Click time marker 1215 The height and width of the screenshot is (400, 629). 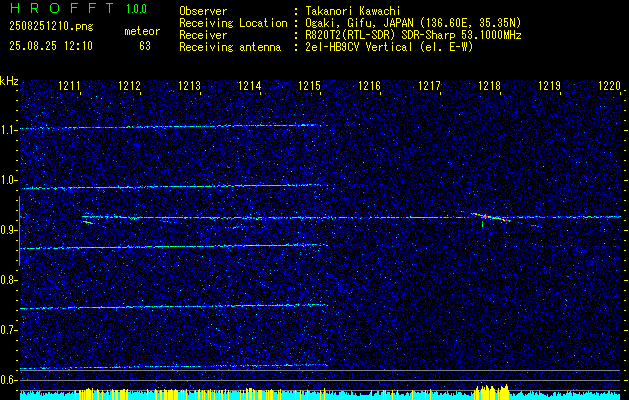(310, 85)
